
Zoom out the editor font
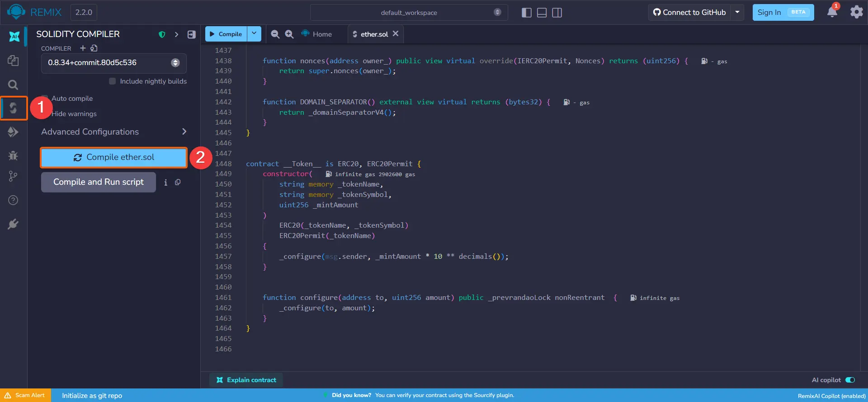click(x=275, y=34)
